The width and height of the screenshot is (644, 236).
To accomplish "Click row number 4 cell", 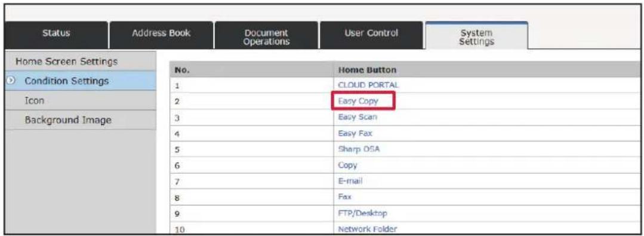I will pyautogui.click(x=252, y=134).
